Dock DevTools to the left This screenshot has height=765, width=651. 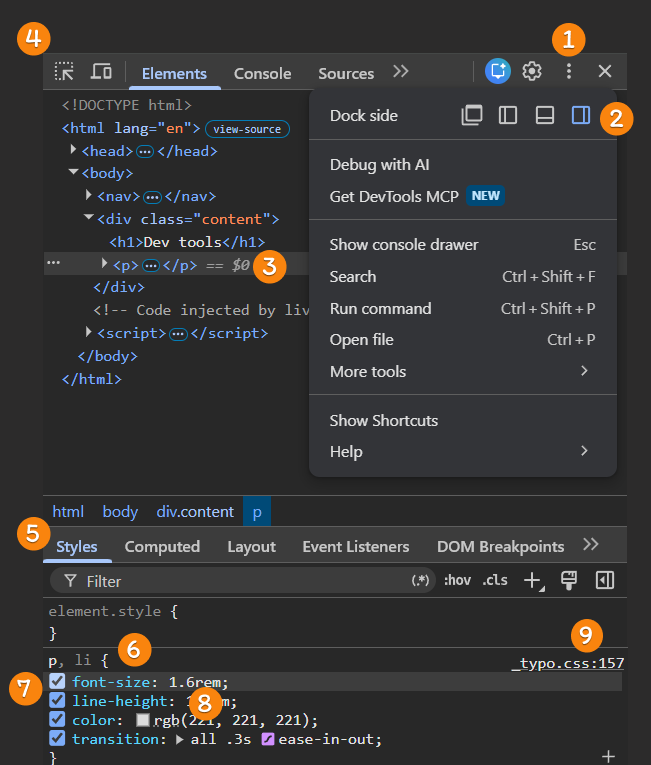click(508, 116)
